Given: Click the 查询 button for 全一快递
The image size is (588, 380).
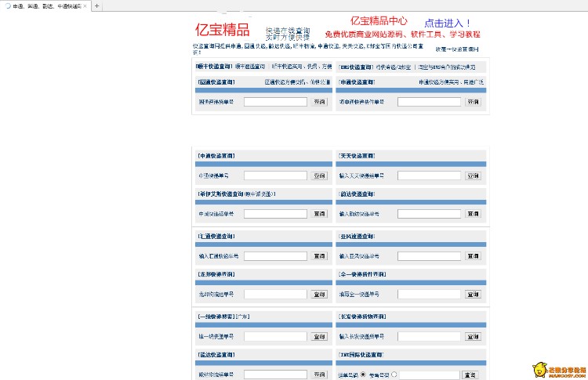Looking at the screenshot, I should [x=473, y=294].
